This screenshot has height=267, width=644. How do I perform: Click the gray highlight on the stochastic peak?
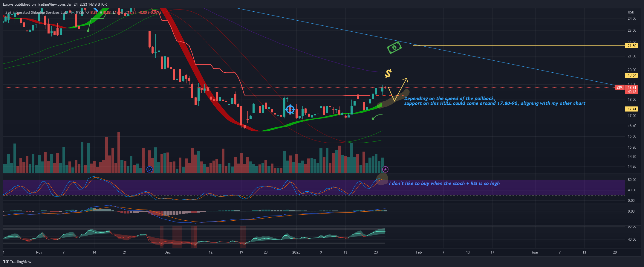point(382,179)
